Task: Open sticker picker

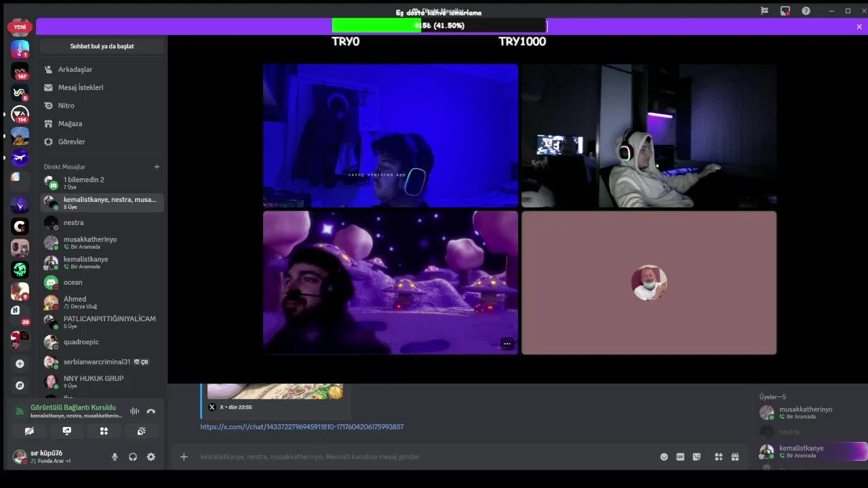Action: (696, 457)
